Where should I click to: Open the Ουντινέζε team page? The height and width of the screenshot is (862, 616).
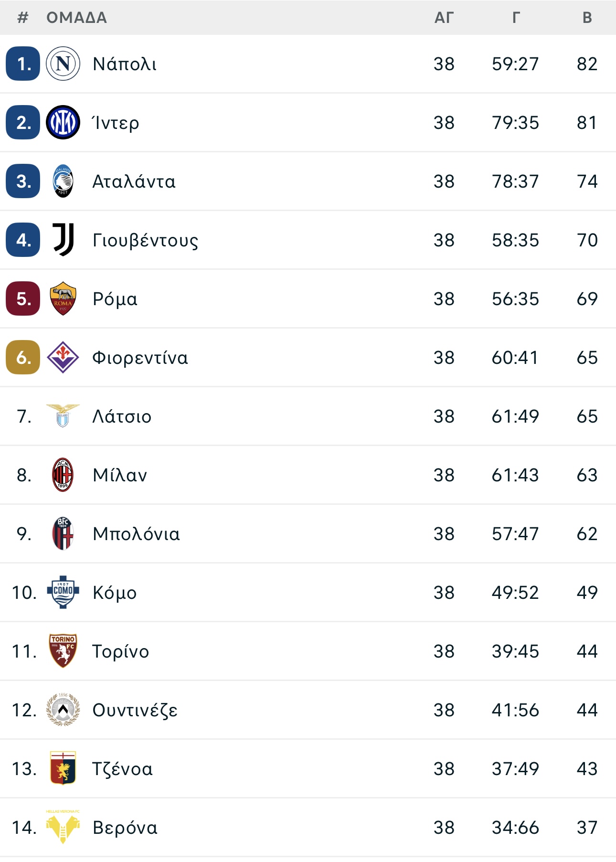(x=135, y=710)
